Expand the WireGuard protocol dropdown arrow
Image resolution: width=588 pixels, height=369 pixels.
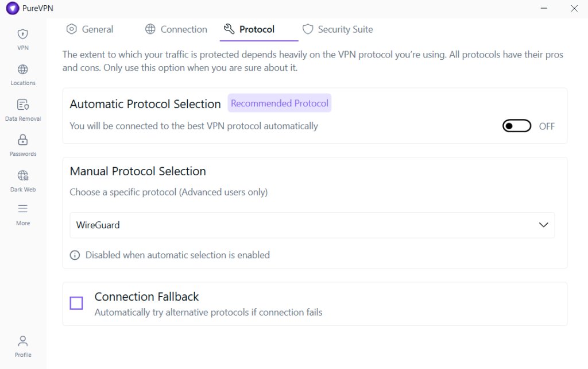[x=543, y=225]
